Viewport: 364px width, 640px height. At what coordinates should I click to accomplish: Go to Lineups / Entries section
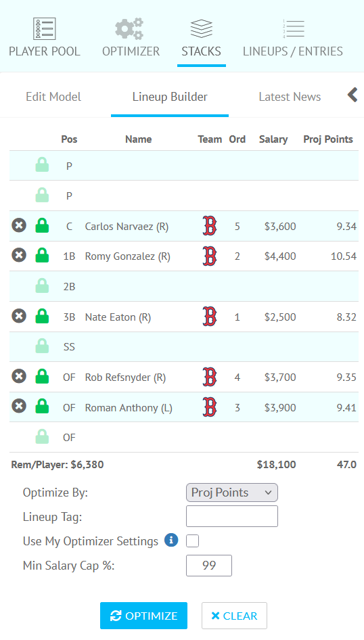point(293,39)
